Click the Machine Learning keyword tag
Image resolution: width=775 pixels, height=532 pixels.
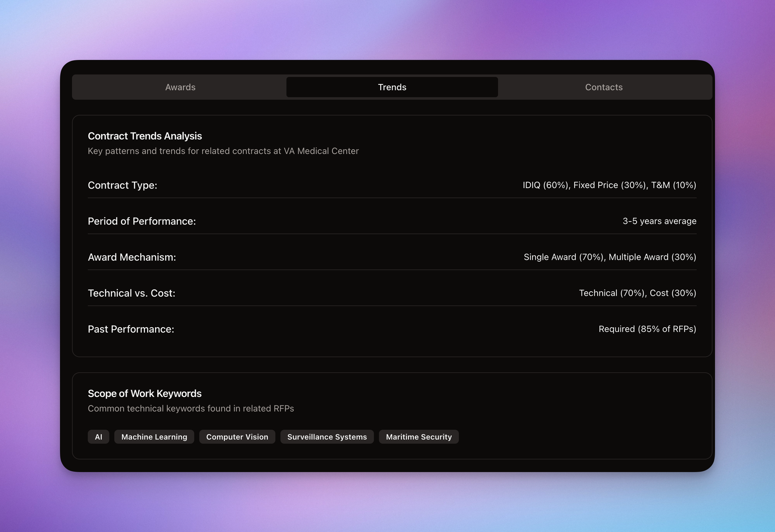[154, 437]
